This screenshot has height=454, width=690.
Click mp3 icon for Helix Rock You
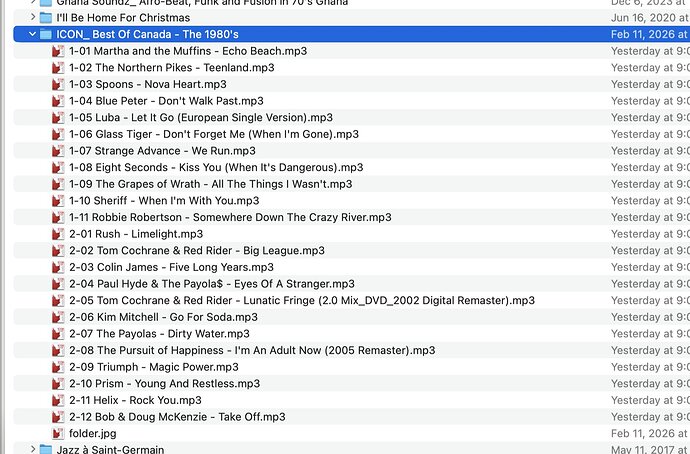point(58,400)
